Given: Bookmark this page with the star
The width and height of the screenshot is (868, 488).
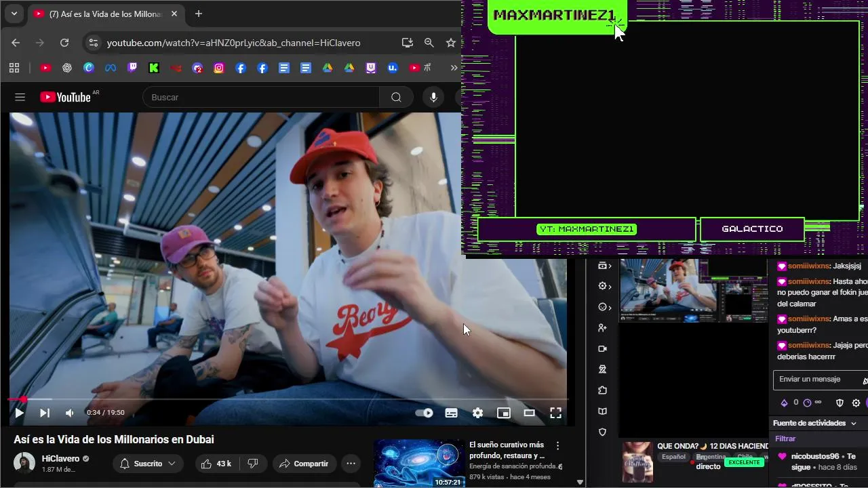Looking at the screenshot, I should (x=450, y=43).
